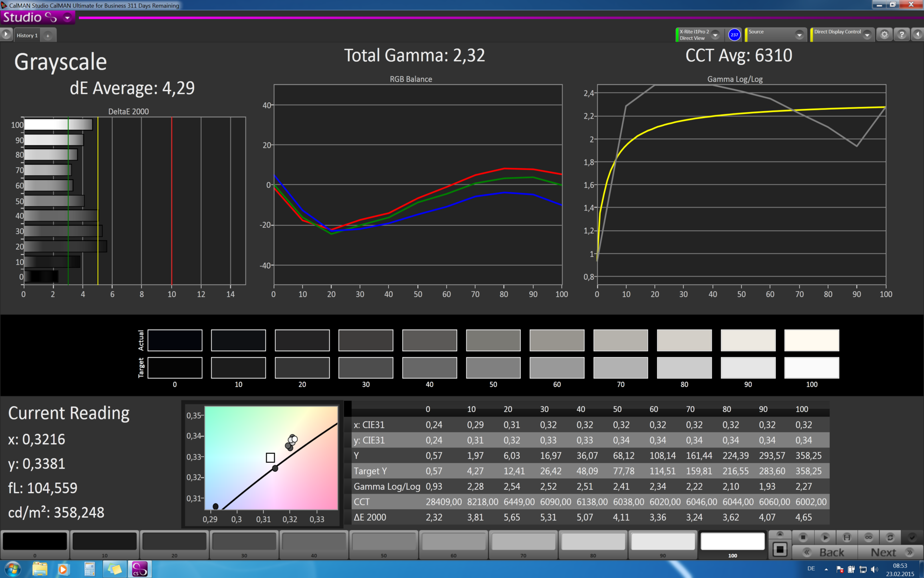Select the 50 percent gray pattern swatch
This screenshot has width=924, height=578.
coord(384,541)
